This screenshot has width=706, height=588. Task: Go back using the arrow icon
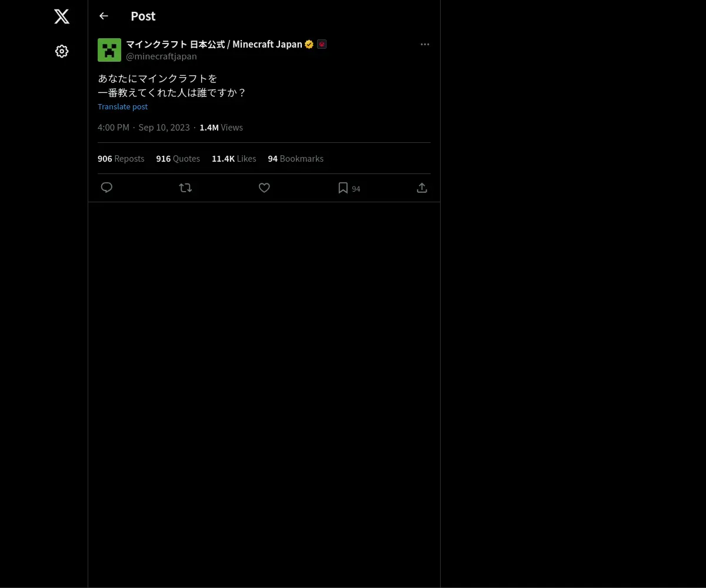tap(104, 16)
